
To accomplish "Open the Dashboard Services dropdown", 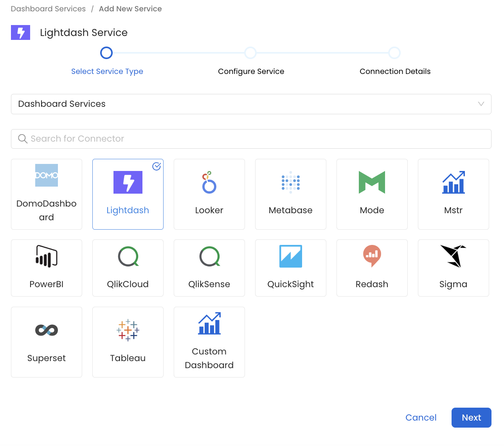I will pos(251,104).
